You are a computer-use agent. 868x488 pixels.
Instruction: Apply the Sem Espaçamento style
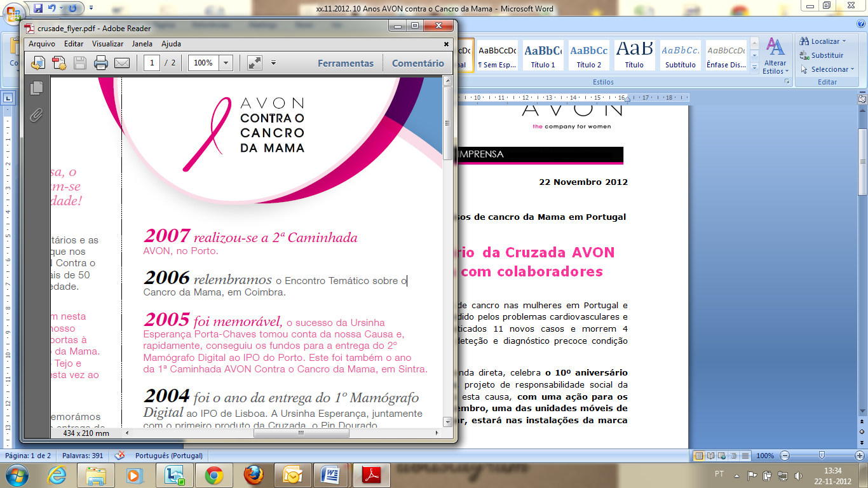pos(498,57)
